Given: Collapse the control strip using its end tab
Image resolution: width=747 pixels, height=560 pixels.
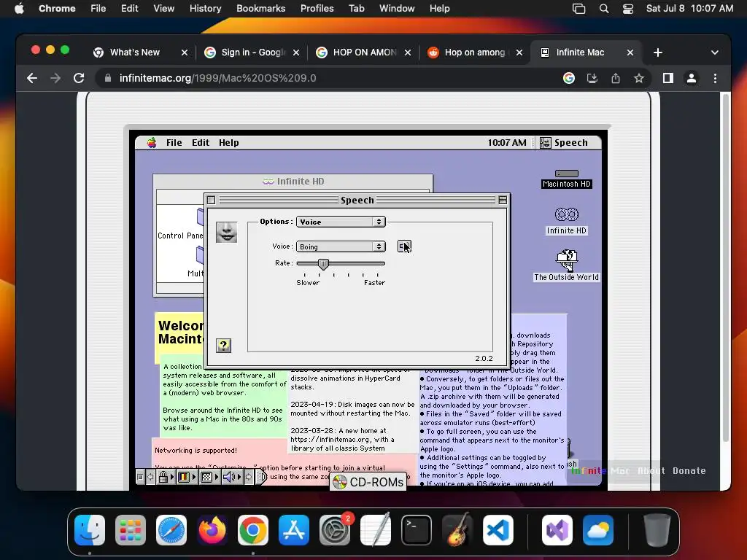Looking at the screenshot, I should click(x=262, y=477).
